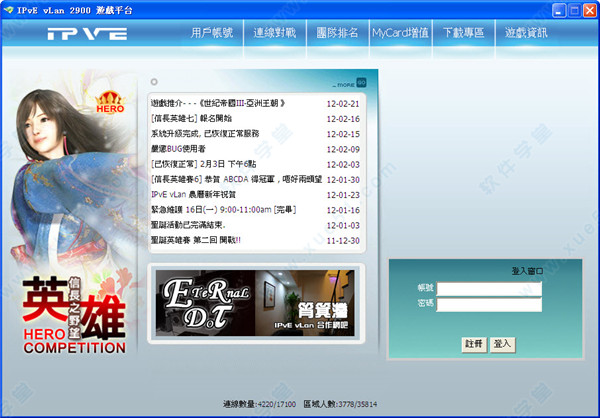
Task: Click the small circle icon above the news list
Action: (154, 82)
